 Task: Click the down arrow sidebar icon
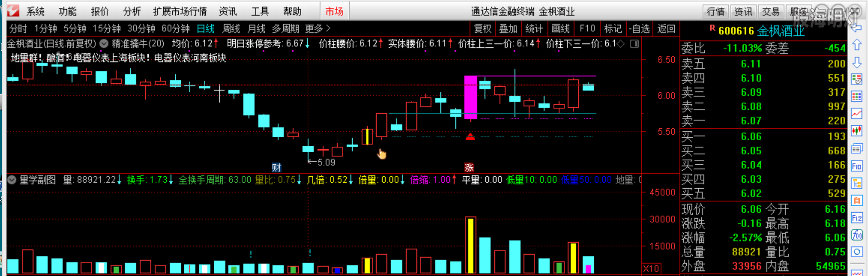click(x=857, y=62)
